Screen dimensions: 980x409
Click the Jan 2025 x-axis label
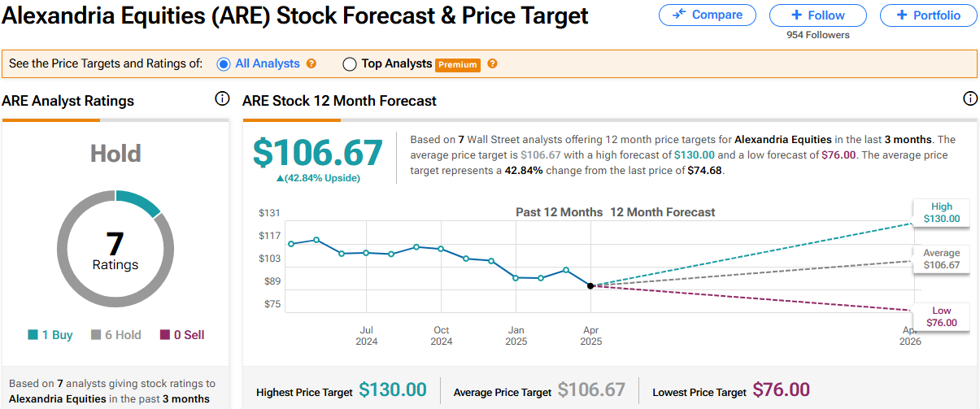[x=516, y=336]
